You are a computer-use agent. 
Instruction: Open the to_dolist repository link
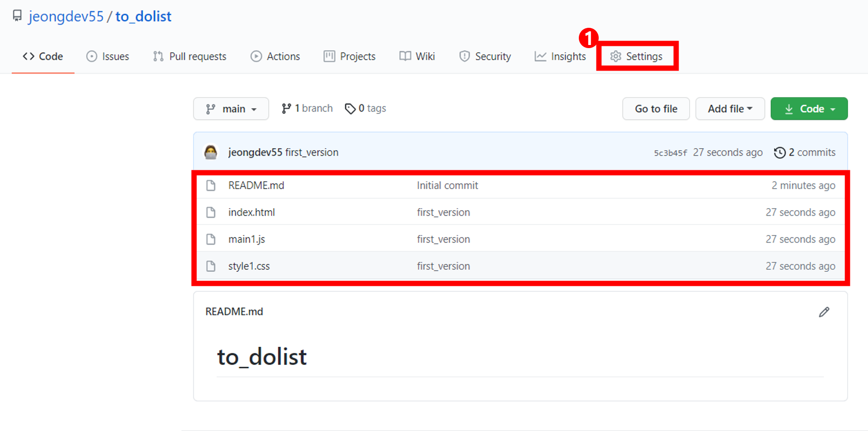(x=143, y=16)
